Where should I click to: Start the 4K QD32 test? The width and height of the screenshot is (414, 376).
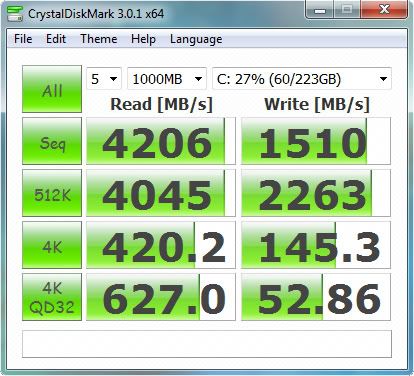click(x=52, y=297)
